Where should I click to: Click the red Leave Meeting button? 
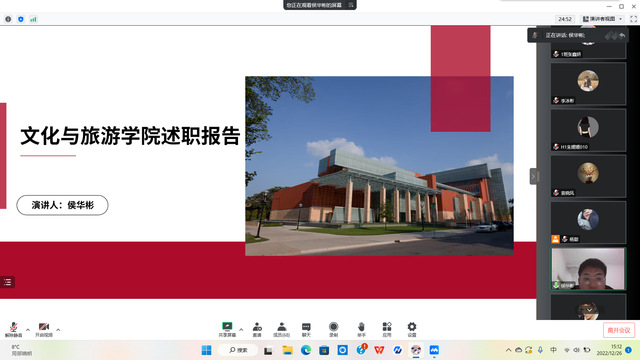click(x=619, y=330)
